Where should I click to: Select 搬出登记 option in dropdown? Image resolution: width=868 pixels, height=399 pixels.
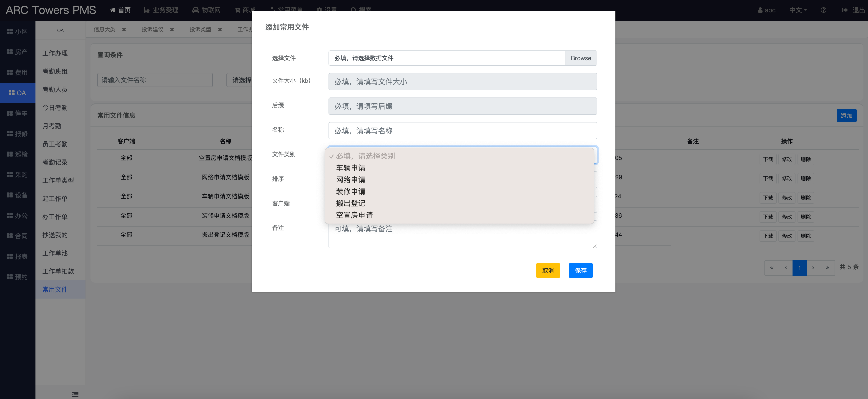[x=350, y=203]
